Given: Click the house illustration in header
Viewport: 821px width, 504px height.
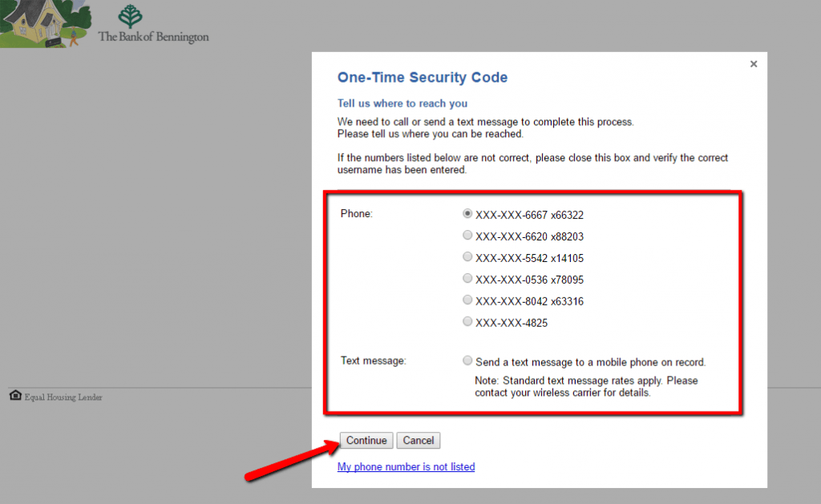Looking at the screenshot, I should tap(45, 23).
